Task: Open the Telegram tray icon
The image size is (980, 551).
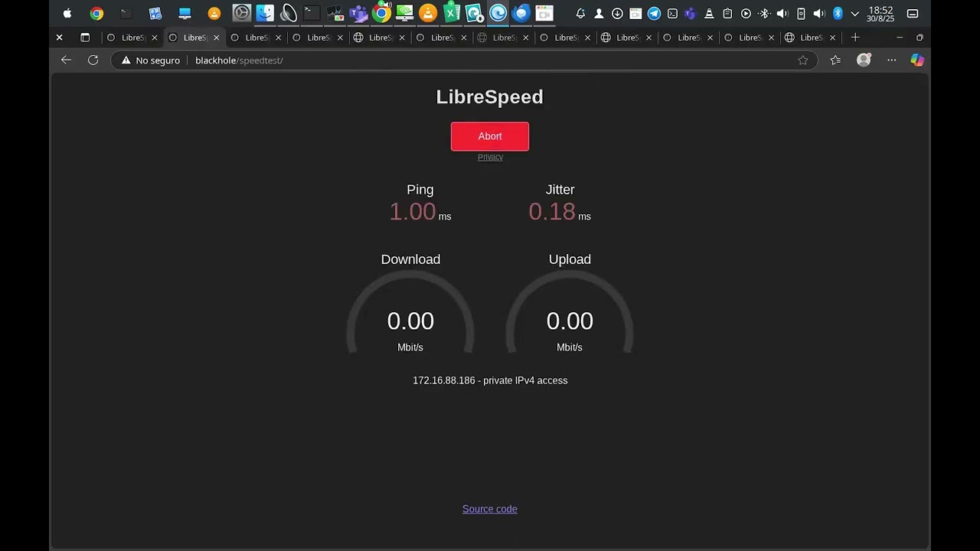Action: [x=654, y=14]
